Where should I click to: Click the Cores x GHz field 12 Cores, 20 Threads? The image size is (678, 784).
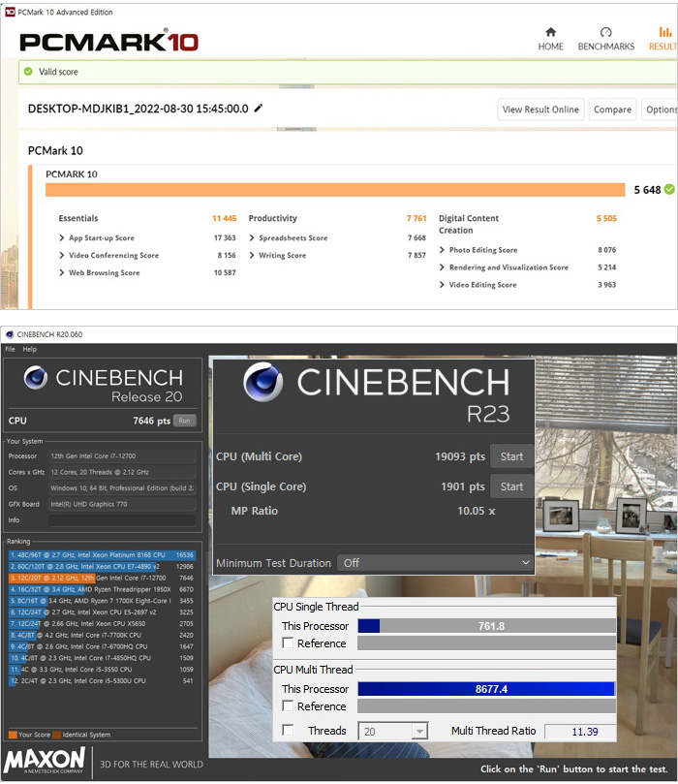(x=122, y=472)
